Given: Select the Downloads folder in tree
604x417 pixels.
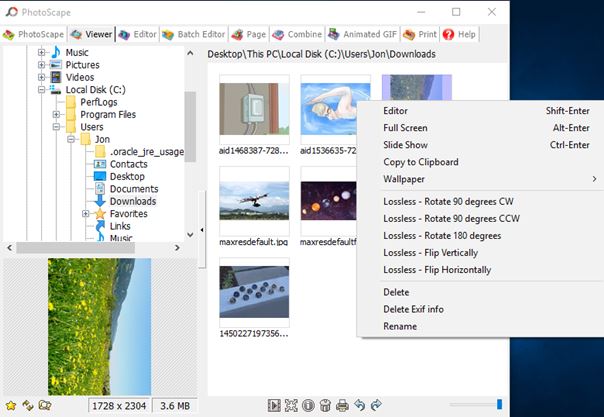Looking at the screenshot, I should (132, 201).
